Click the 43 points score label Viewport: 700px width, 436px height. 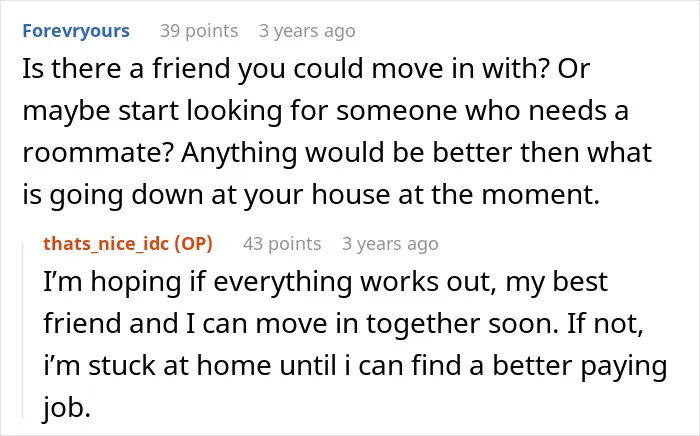pyautogui.click(x=282, y=244)
